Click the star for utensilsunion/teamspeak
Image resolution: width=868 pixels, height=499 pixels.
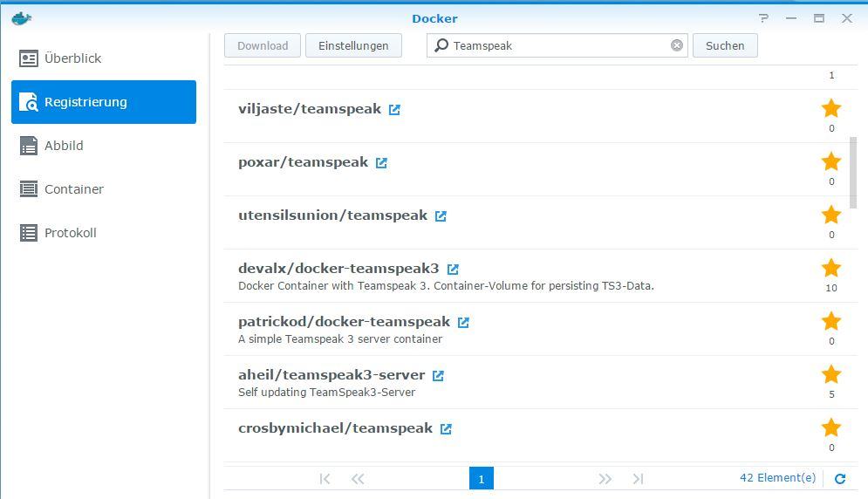[830, 215]
